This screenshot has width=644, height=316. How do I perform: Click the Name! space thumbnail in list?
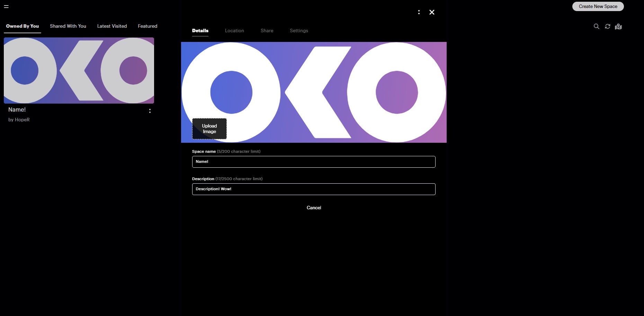79,70
